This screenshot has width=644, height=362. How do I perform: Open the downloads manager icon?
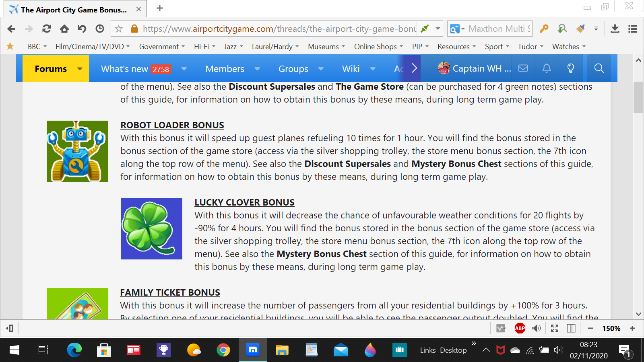click(x=615, y=29)
